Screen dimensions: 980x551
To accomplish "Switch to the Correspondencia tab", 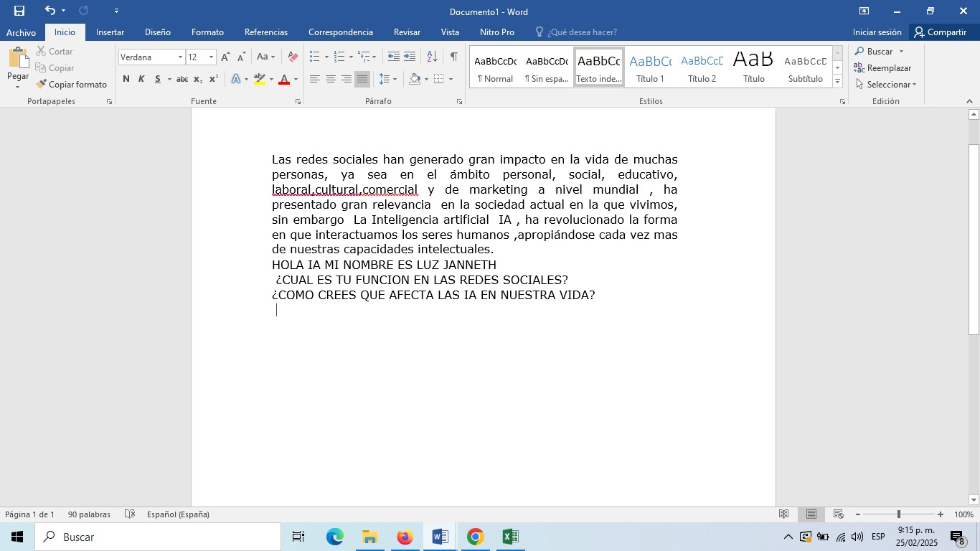I will (340, 32).
